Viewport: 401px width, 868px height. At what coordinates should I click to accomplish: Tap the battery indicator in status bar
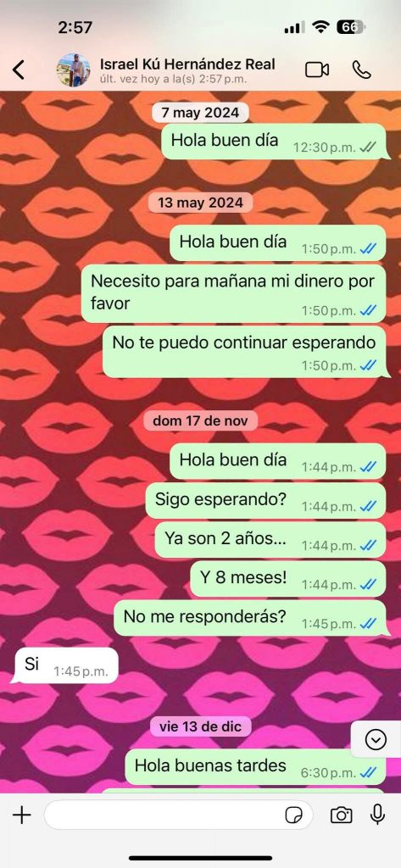pos(350,27)
